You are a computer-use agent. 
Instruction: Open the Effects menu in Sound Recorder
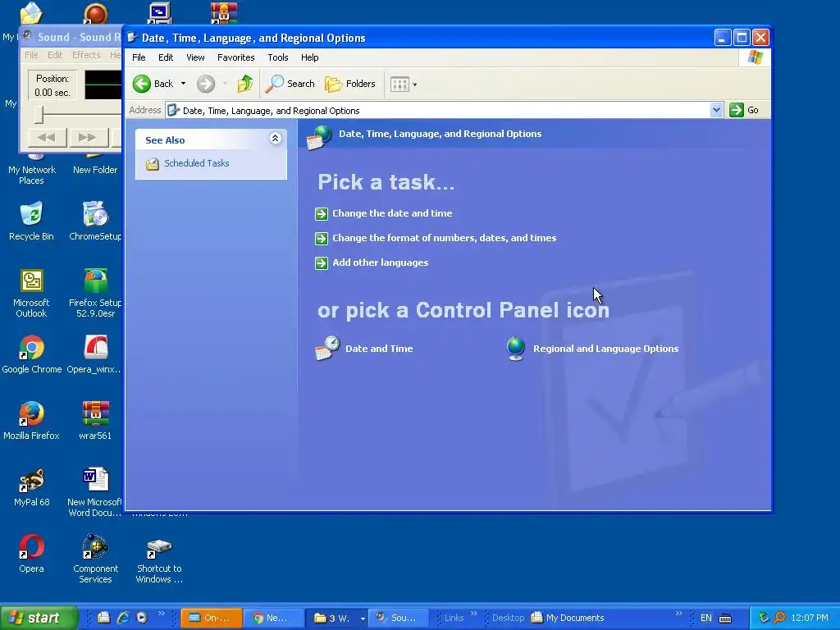coord(86,55)
